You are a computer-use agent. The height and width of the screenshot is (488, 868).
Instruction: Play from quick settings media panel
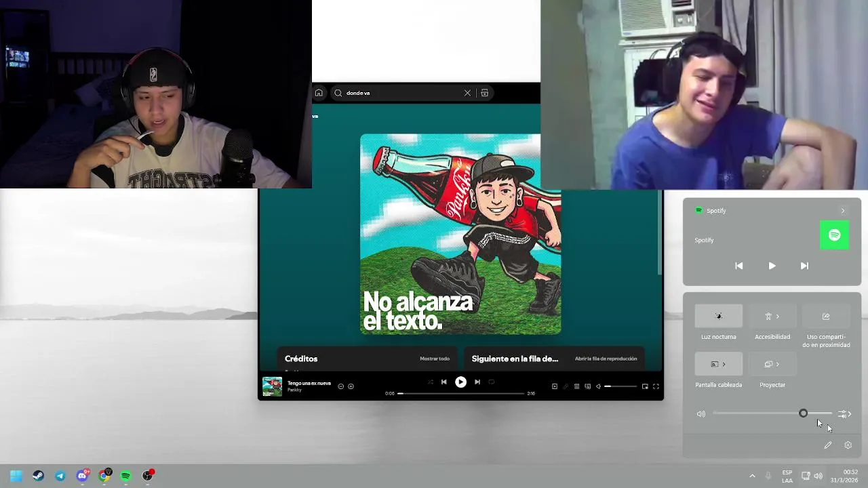(772, 266)
